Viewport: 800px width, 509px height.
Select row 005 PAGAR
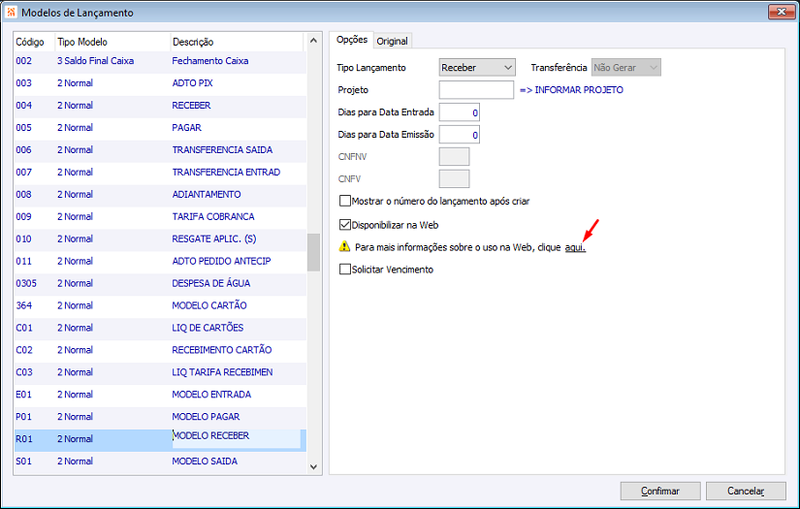(161, 128)
